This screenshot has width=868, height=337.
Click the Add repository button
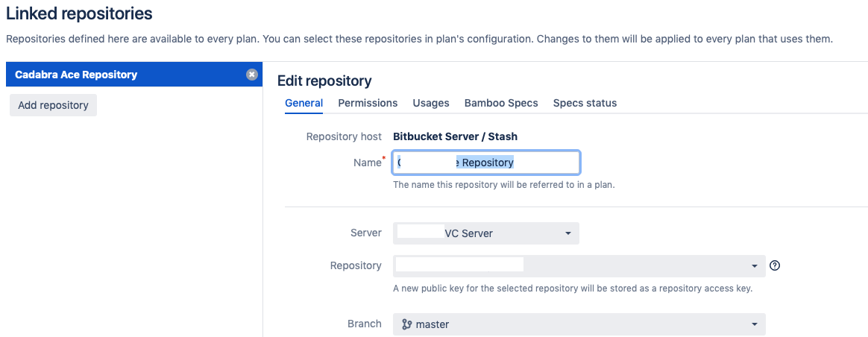tap(53, 105)
